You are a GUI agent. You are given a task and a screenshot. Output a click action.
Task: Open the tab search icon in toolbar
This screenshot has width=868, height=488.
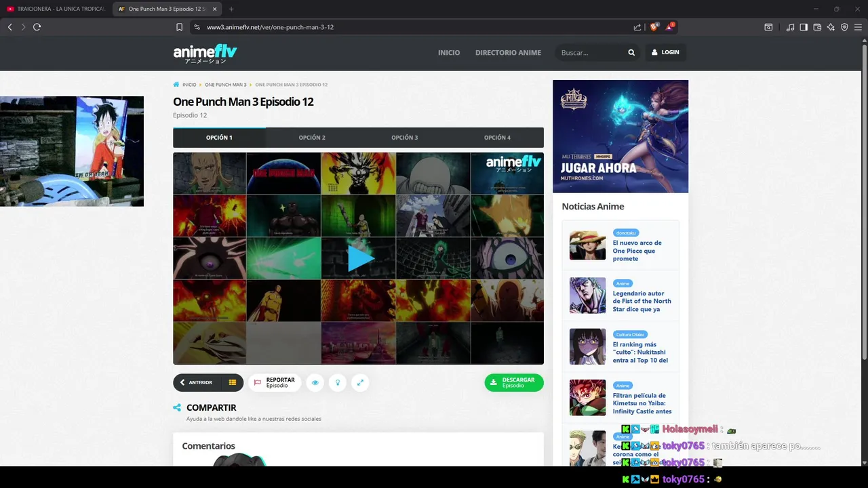[768, 27]
